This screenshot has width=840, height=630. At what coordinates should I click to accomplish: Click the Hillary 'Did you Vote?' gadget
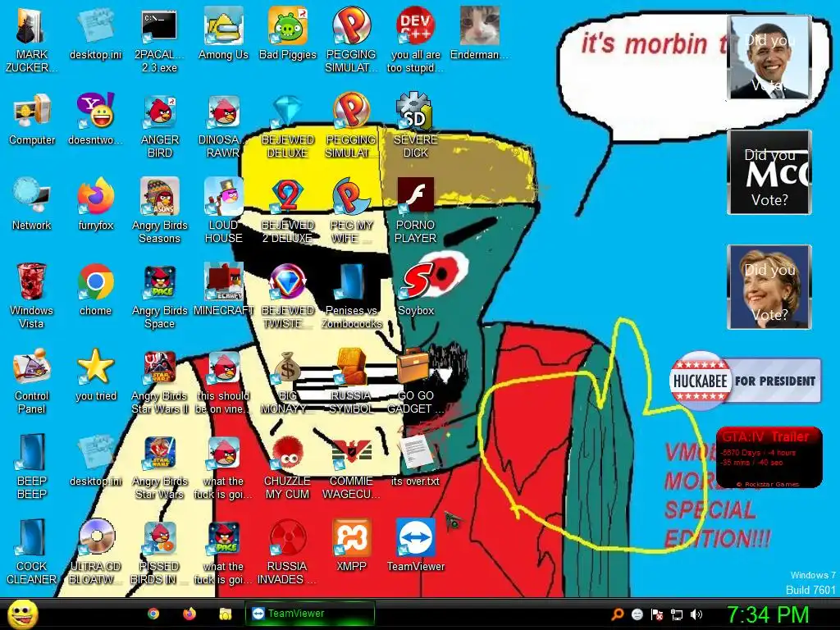coord(769,287)
